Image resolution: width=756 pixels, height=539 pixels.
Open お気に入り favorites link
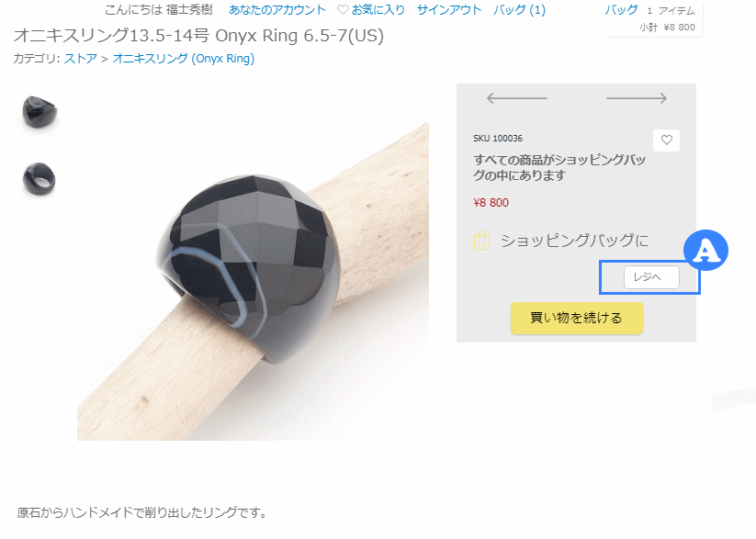pos(378,10)
